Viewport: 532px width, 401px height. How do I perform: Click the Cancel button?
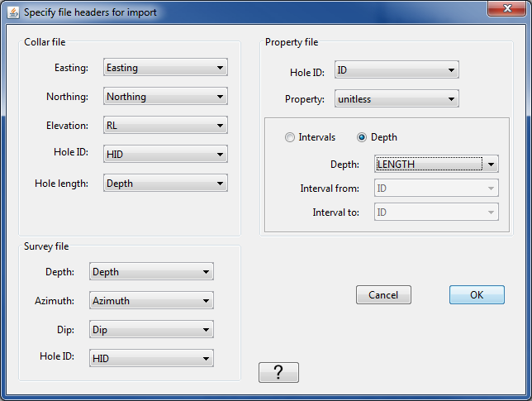click(x=383, y=294)
